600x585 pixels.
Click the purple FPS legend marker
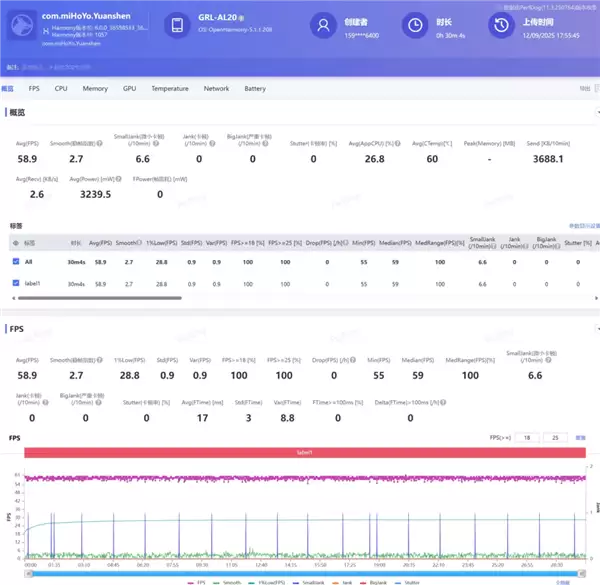point(189,580)
